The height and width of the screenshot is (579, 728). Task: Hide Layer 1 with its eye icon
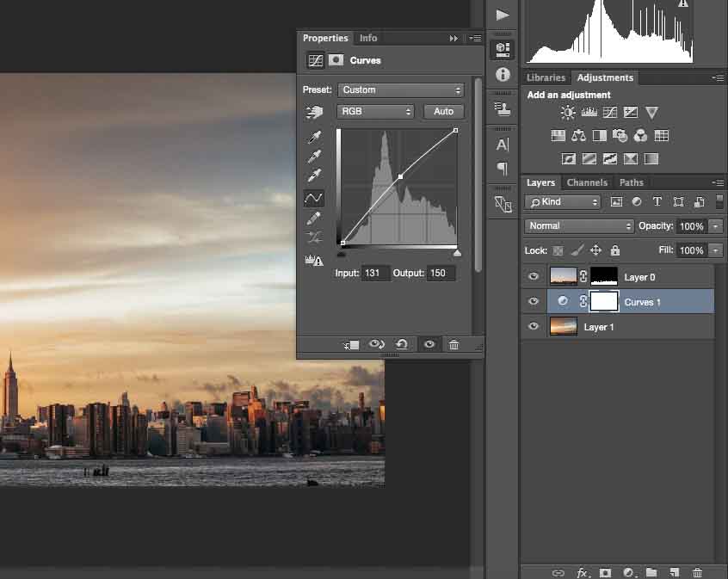click(x=534, y=326)
